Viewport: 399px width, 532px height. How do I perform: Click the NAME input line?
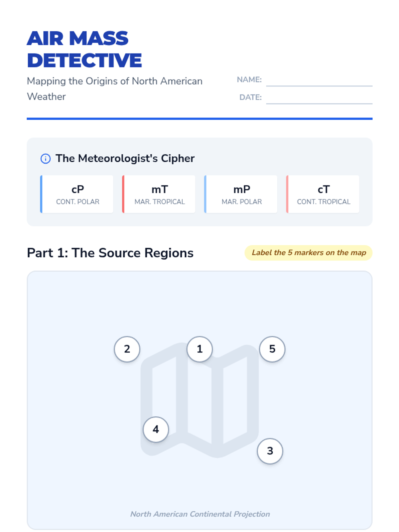pyautogui.click(x=319, y=81)
